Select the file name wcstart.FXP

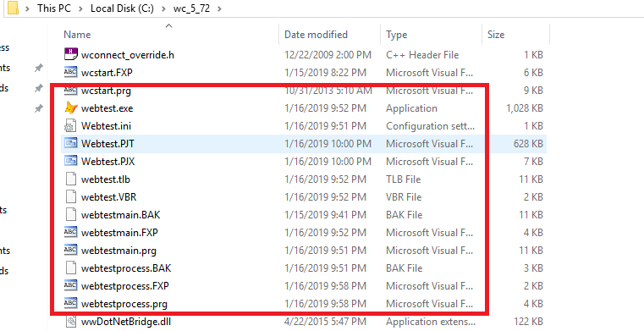[107, 72]
